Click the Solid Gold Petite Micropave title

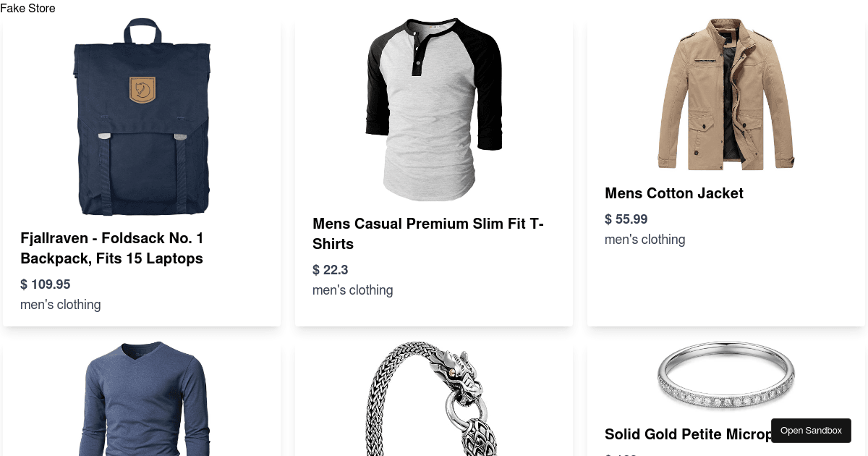point(687,434)
